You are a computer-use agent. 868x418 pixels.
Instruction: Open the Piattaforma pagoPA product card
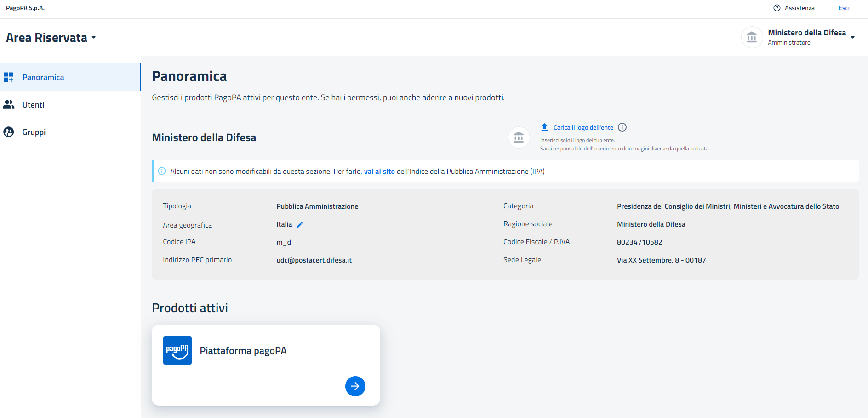tap(243, 351)
